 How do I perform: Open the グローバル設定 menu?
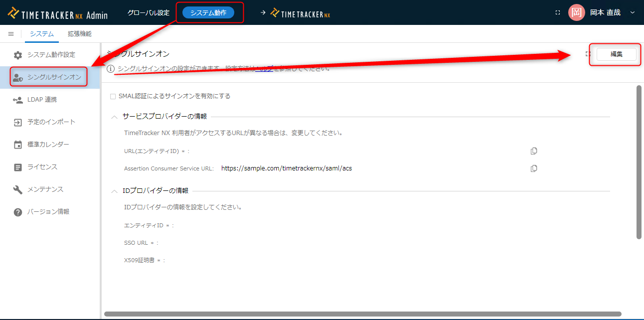tap(148, 12)
